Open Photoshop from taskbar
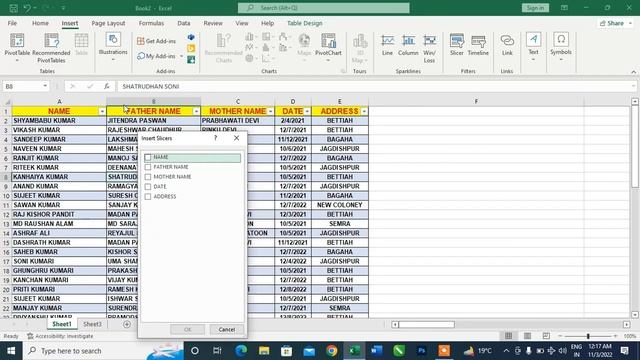The image size is (640, 360). 422,351
